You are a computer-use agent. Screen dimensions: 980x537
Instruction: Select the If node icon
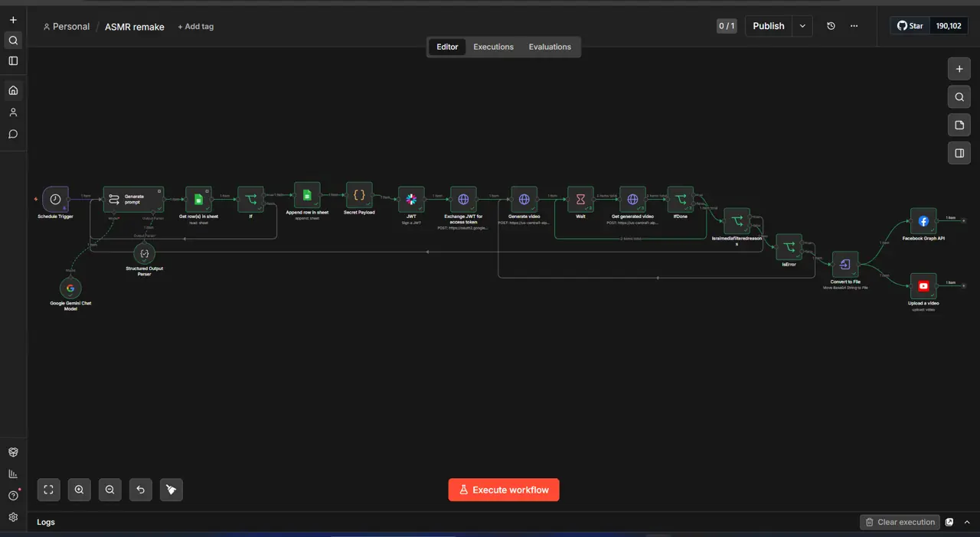pos(250,199)
